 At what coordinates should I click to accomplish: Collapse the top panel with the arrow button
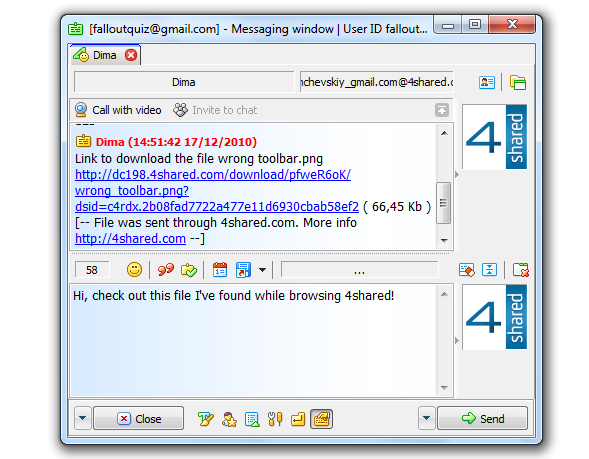coord(442,110)
